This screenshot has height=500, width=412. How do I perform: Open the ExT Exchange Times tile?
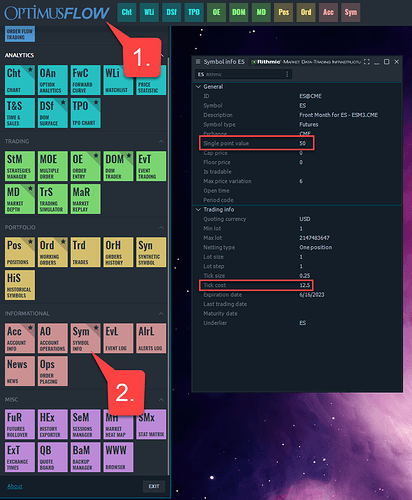tap(20, 457)
